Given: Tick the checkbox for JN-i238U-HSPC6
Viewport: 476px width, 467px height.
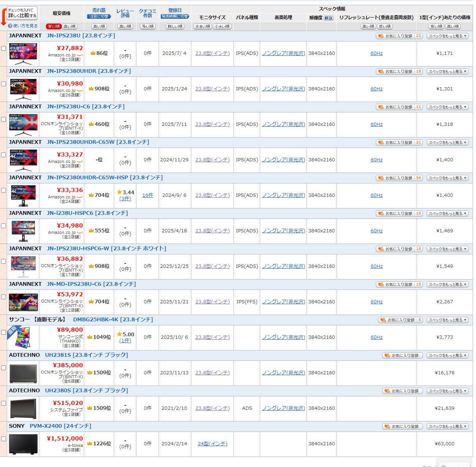Looking at the screenshot, I should pos(3,226).
